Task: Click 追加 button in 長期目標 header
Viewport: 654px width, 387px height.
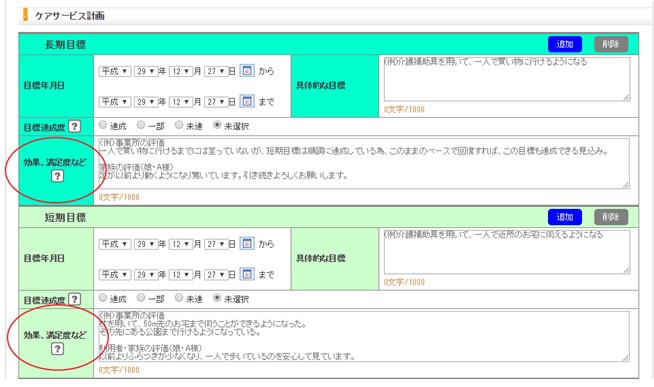Action: [565, 44]
